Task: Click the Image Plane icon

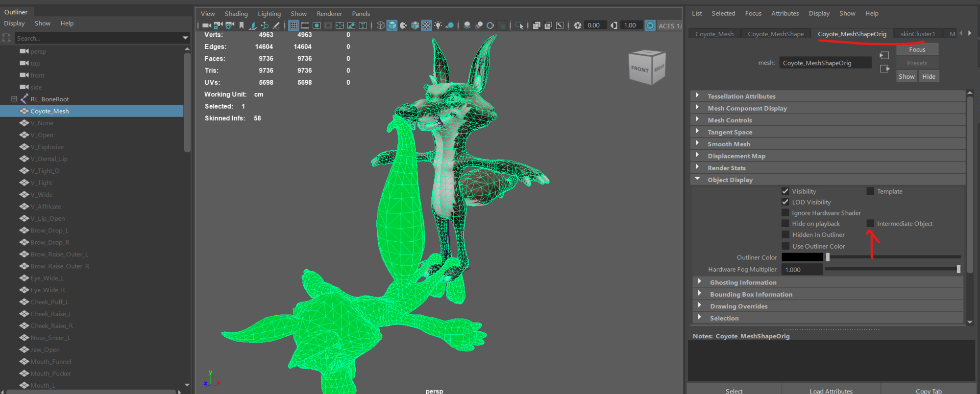Action: (x=253, y=25)
